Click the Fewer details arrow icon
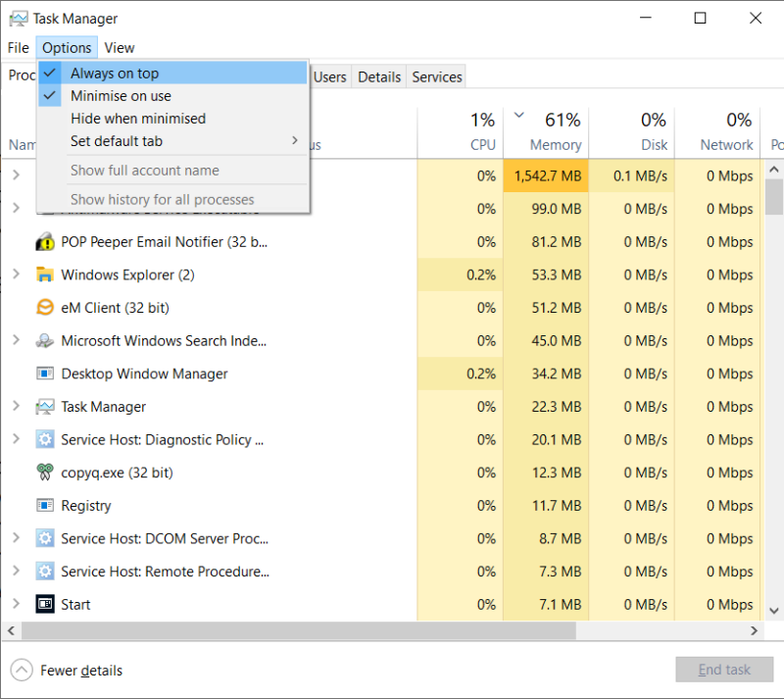784x699 pixels. 22,670
